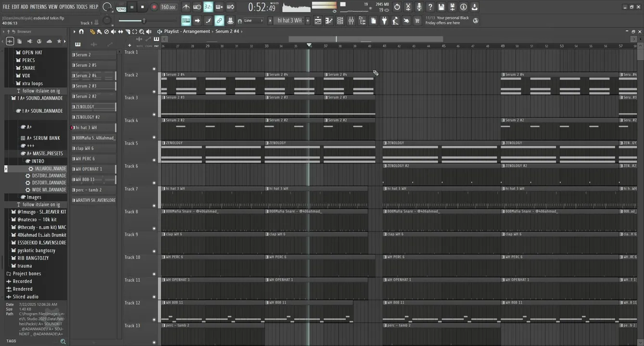Screen dimensions: 644x346
Task: Click the microphone recording icon
Action: pos(419,7)
